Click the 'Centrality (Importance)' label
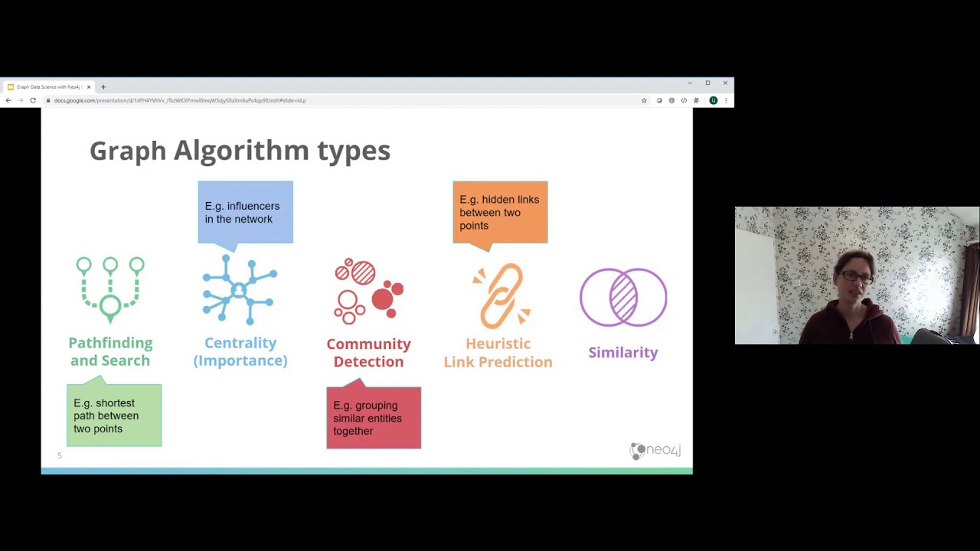The image size is (980, 551). 240,351
